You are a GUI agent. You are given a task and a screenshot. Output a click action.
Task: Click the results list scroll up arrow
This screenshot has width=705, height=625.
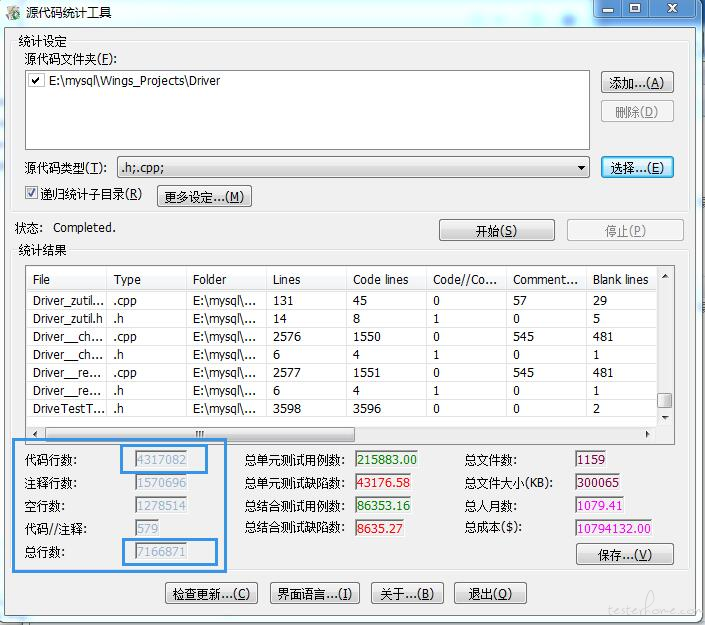665,276
